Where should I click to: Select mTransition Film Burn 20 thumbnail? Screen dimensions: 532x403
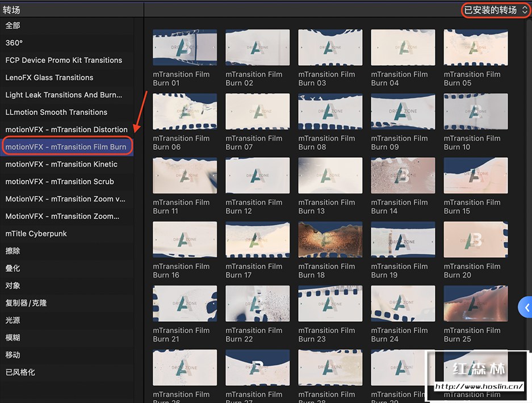click(x=476, y=240)
